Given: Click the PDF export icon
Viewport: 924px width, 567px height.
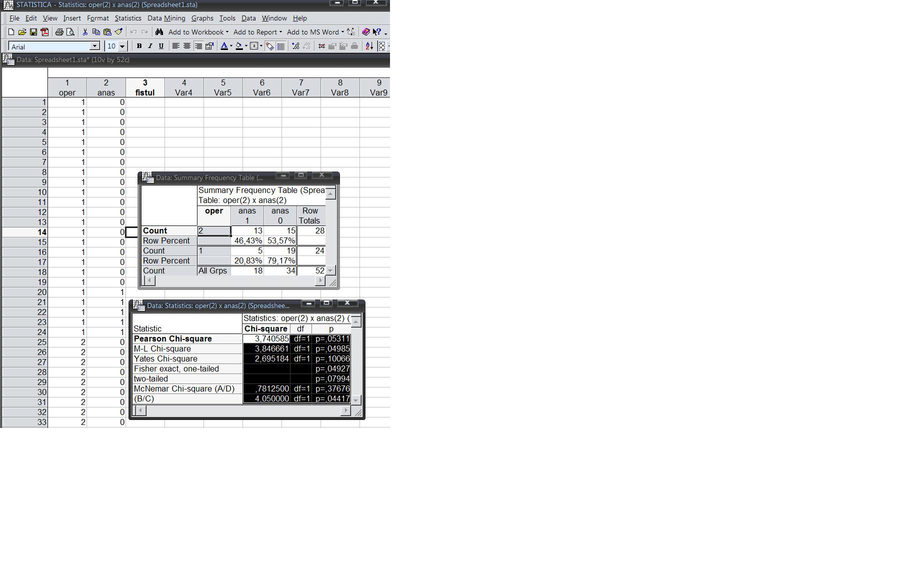Looking at the screenshot, I should pos(44,32).
